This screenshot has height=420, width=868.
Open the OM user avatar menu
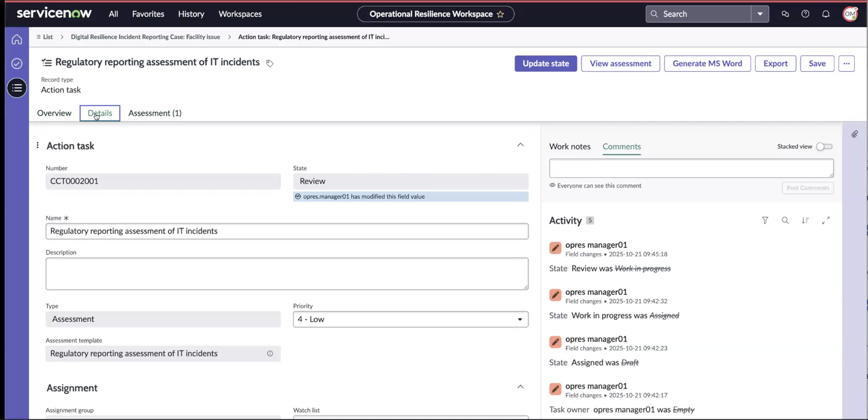pyautogui.click(x=850, y=14)
